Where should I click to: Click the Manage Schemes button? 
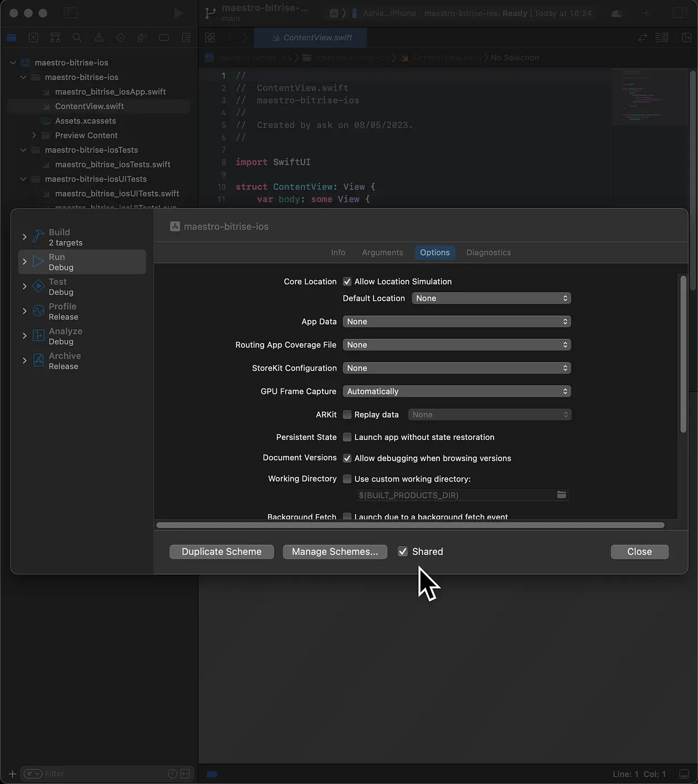click(335, 552)
